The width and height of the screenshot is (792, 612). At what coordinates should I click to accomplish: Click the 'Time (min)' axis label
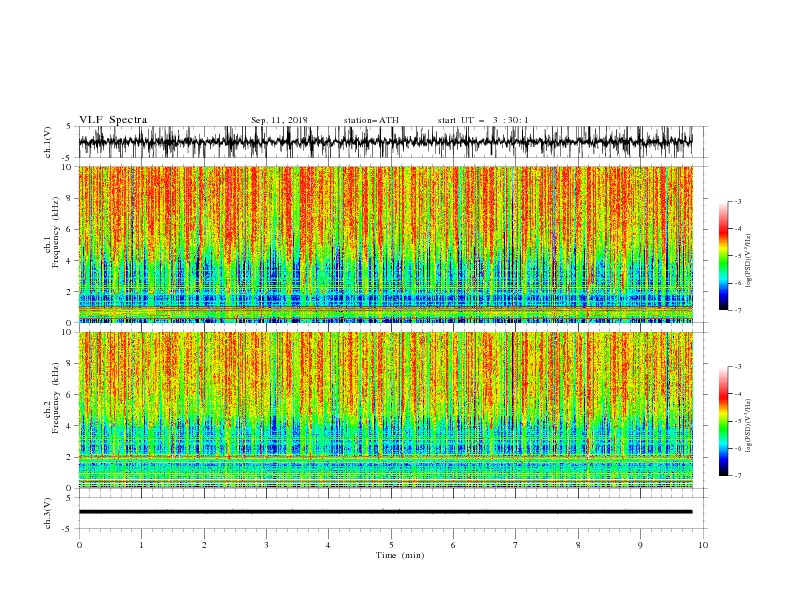[x=400, y=555]
